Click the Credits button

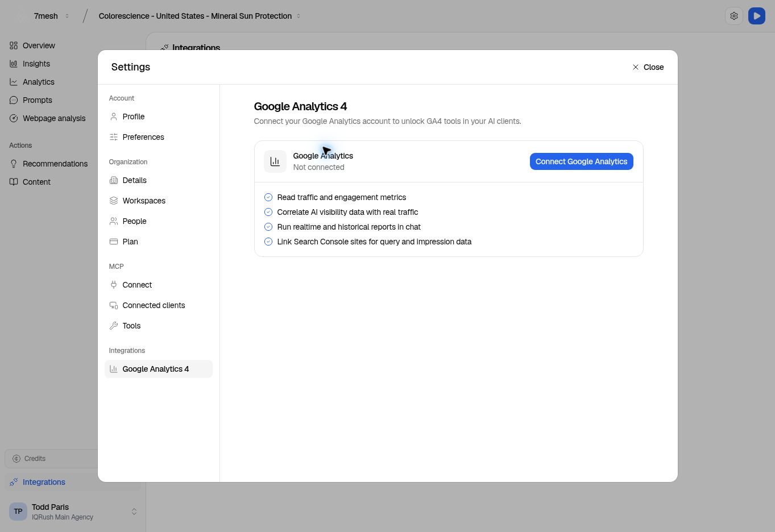(51, 459)
